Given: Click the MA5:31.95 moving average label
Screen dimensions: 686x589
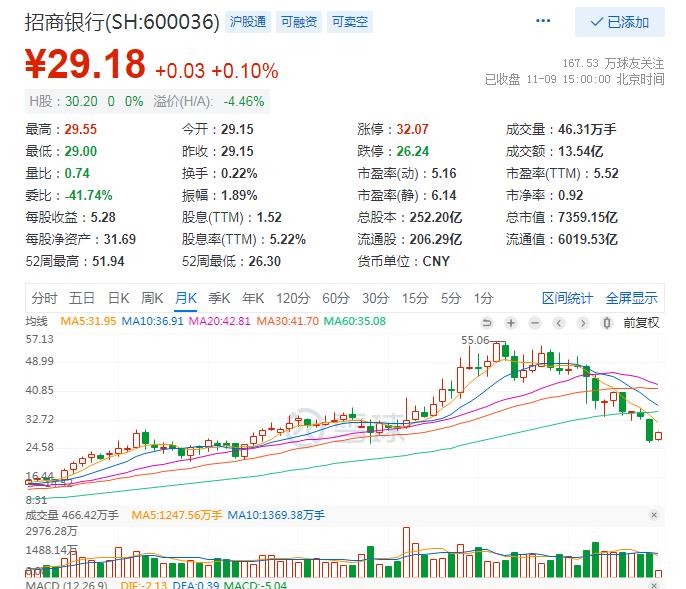Looking at the screenshot, I should (88, 321).
